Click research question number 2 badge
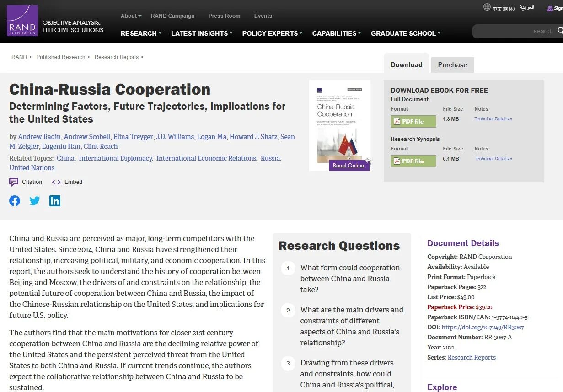Image resolution: width=563 pixels, height=392 pixels. tap(288, 311)
